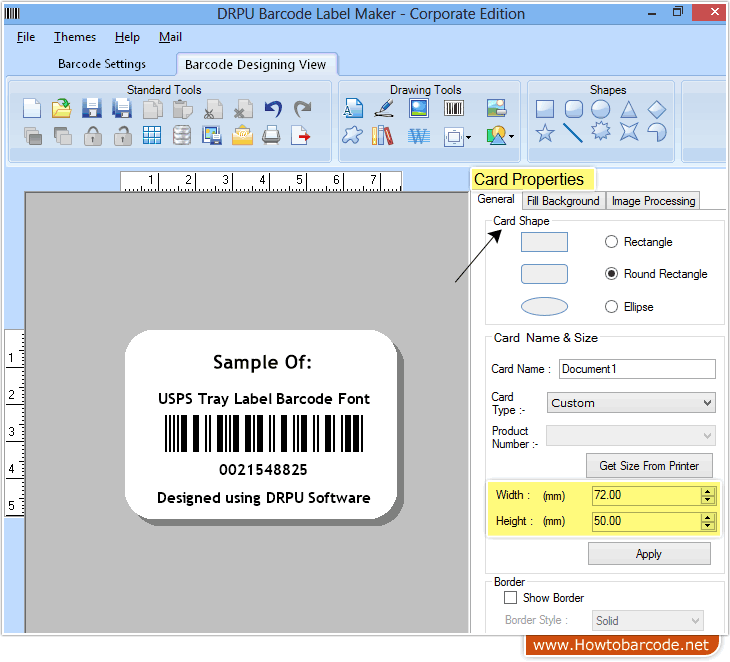730x662 pixels.
Task: Switch to the Barcode Settings tab
Action: click(102, 64)
